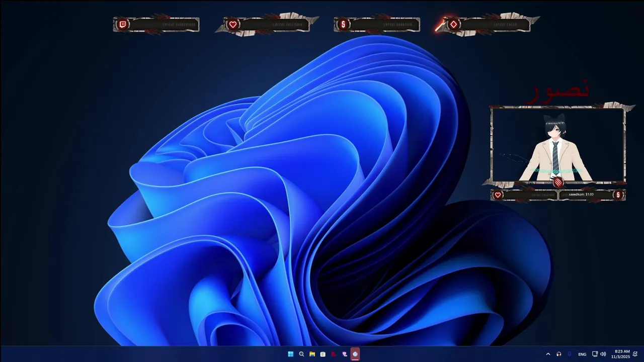Click the microphone tray icon
Screen dimensions: 644x362
[570, 354]
